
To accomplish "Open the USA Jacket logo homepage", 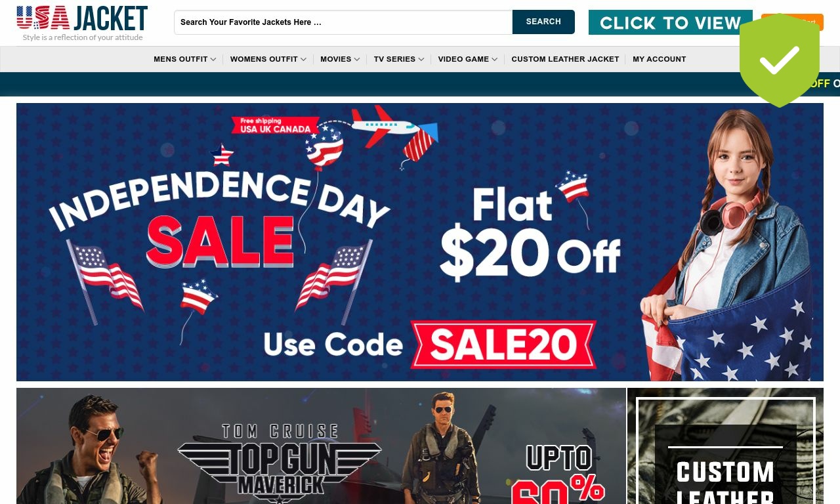I will pyautogui.click(x=82, y=23).
